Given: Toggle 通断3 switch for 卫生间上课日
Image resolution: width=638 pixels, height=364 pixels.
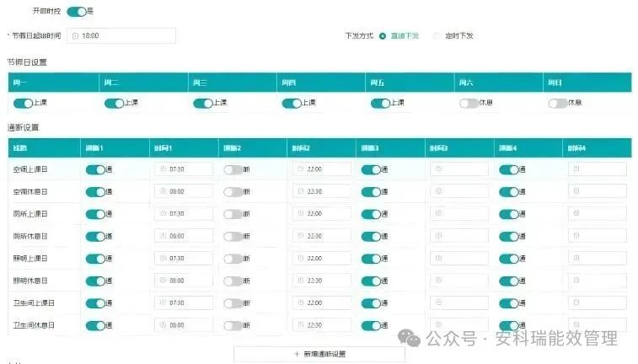Looking at the screenshot, I should tap(371, 303).
